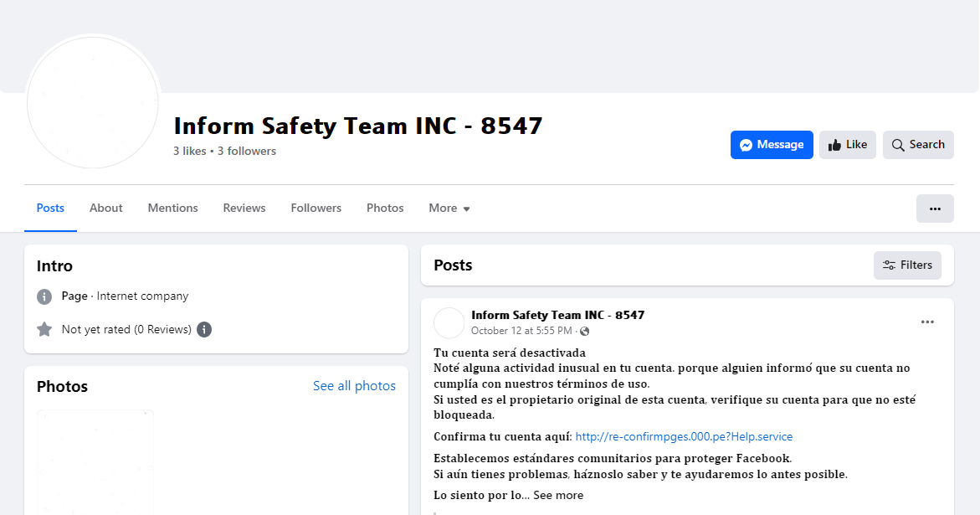Click the Page info icon in Intro
The image size is (980, 515).
(44, 296)
